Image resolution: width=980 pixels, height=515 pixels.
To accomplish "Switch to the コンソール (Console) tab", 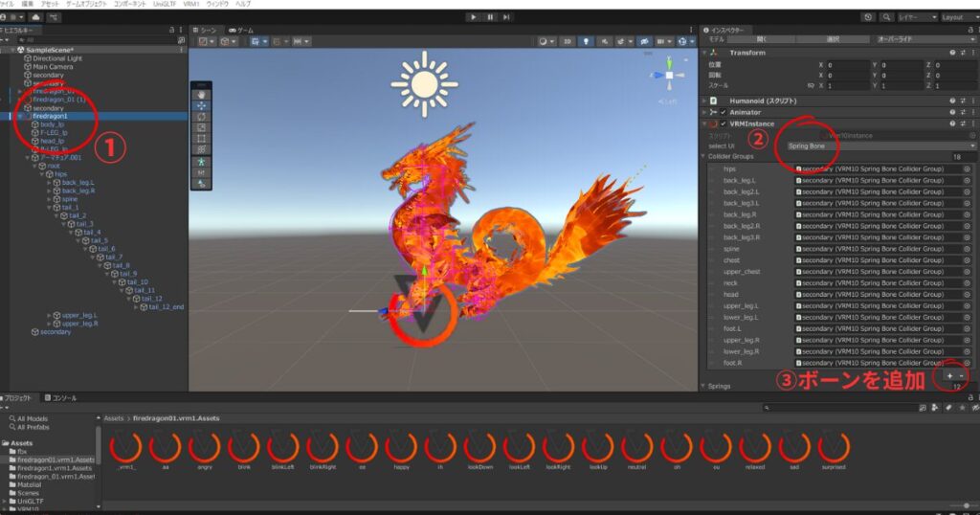I will 61,397.
